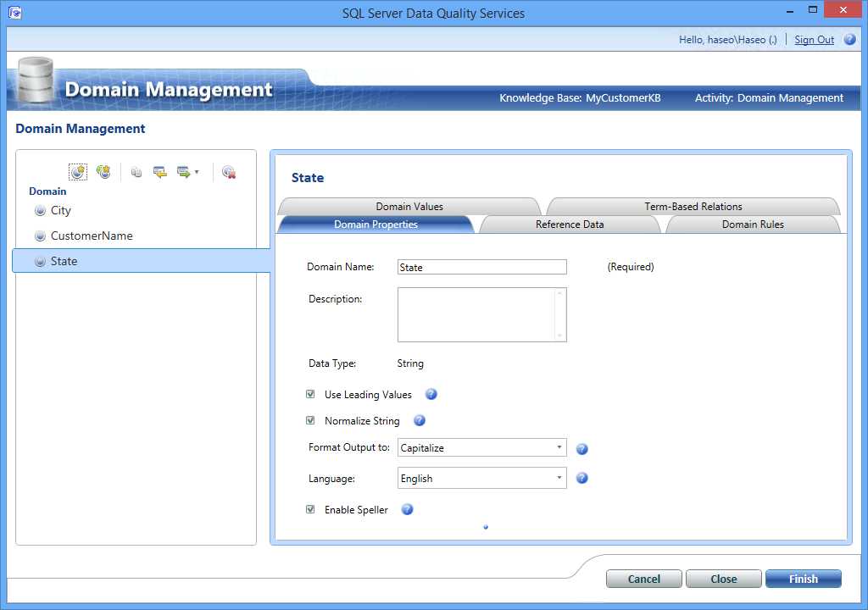
Task: Click the Create a composite domain icon
Action: coord(103,172)
